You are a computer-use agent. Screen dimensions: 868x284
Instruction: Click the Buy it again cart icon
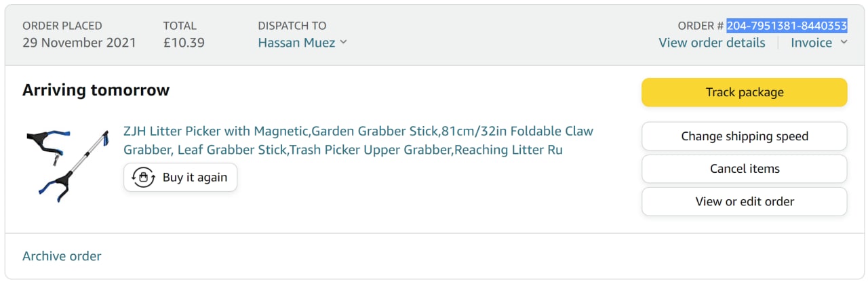(143, 178)
